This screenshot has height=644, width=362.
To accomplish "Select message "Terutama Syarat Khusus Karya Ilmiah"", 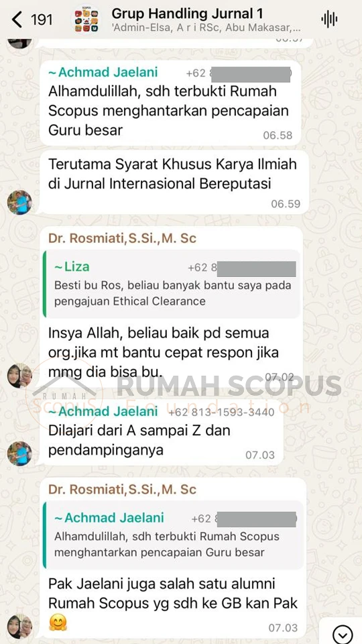I will (x=174, y=182).
